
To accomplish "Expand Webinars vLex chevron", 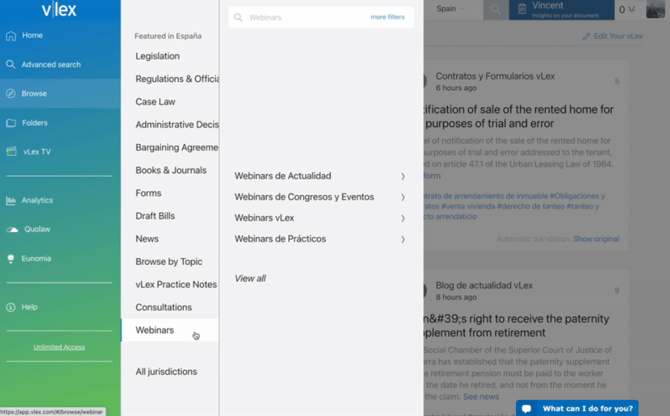I will [x=403, y=218].
